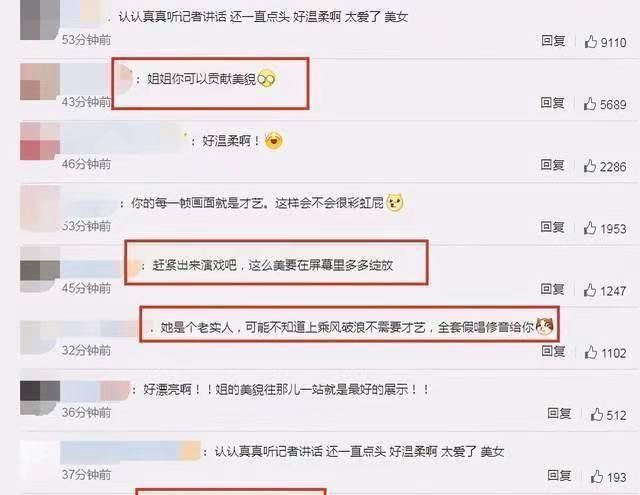Screen dimensions: 640x495
Task: Click 回复 on the comment from 37分钟前
Action: (559, 475)
